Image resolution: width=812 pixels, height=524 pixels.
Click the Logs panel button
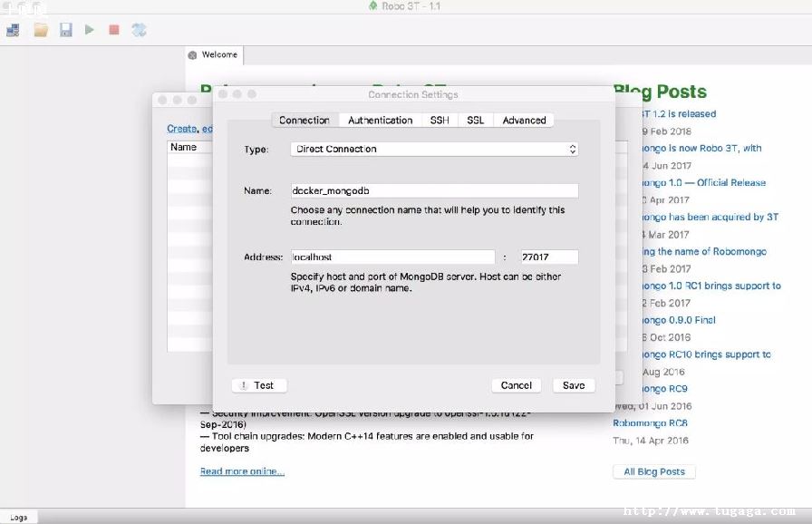19,518
